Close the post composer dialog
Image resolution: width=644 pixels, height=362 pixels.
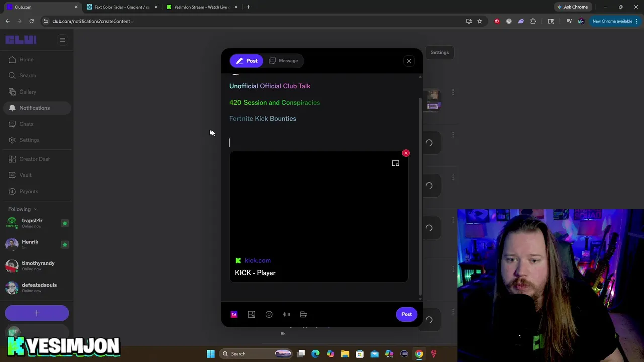409,61
